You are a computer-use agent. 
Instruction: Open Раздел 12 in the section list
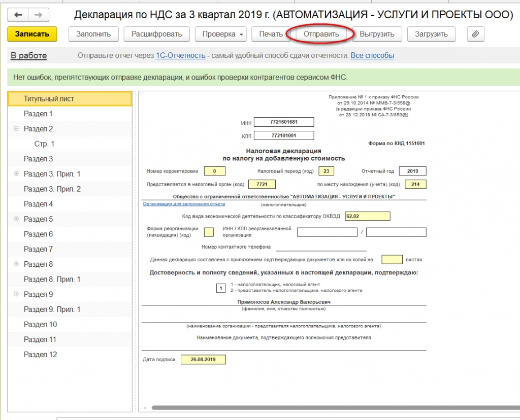[x=70, y=355]
